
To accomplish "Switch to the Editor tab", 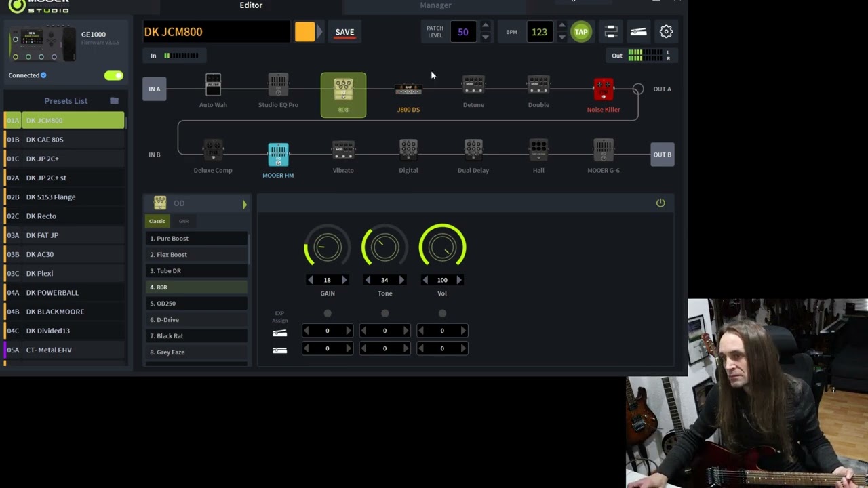I will click(x=251, y=5).
